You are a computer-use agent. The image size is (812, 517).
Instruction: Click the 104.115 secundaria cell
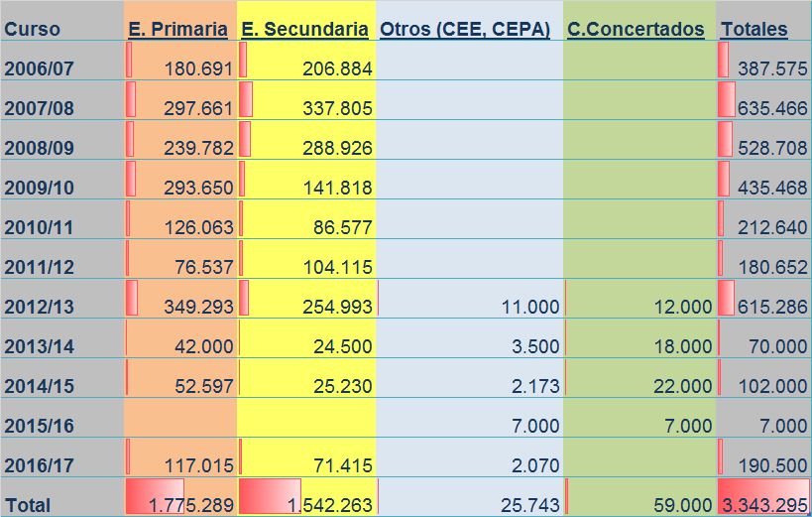click(306, 259)
